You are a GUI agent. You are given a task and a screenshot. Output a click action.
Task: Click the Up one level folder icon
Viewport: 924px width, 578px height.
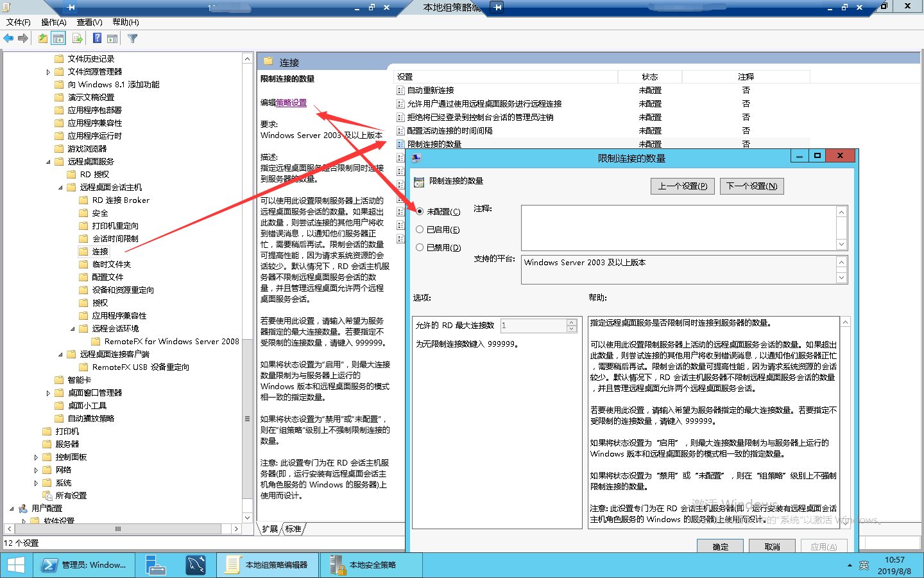point(42,39)
